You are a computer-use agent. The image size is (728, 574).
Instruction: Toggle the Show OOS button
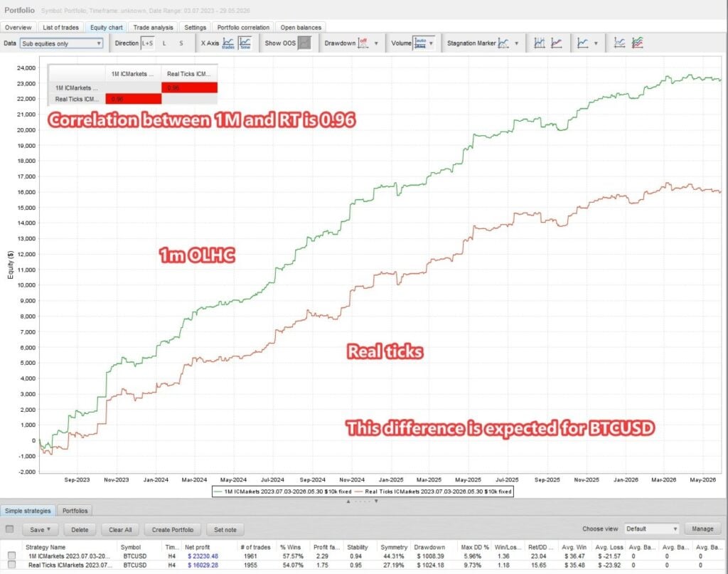click(304, 43)
